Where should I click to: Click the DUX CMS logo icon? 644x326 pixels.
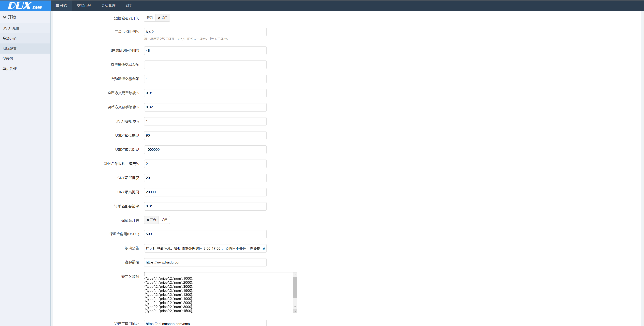[25, 5]
